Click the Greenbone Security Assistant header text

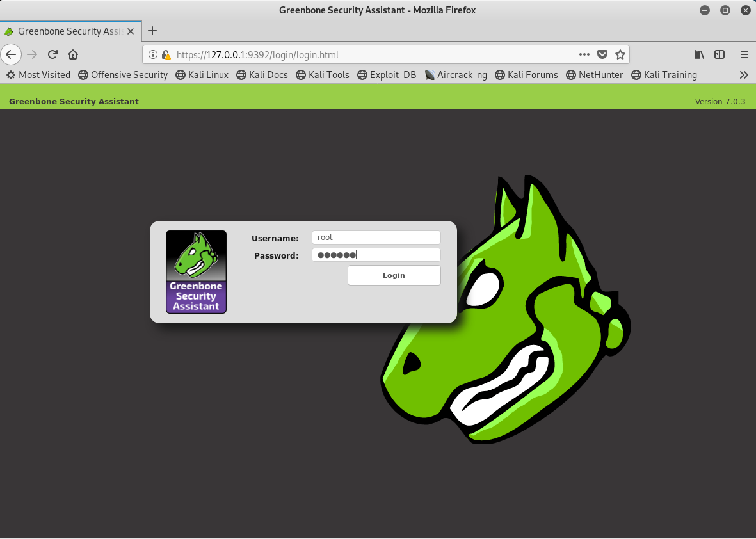pyautogui.click(x=74, y=101)
